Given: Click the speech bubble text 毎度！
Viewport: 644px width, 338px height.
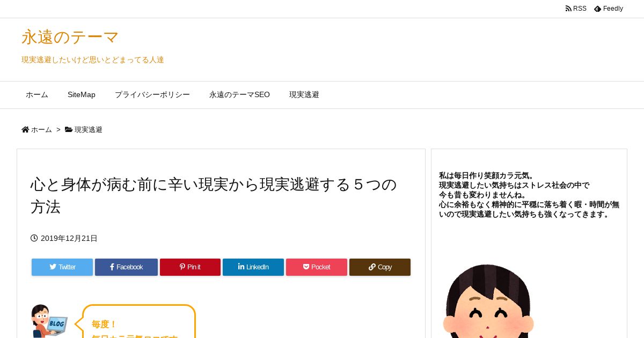Looking at the screenshot, I should [x=104, y=324].
